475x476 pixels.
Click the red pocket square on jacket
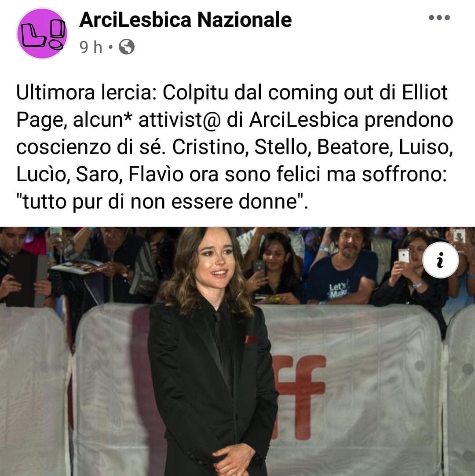pyautogui.click(x=251, y=339)
